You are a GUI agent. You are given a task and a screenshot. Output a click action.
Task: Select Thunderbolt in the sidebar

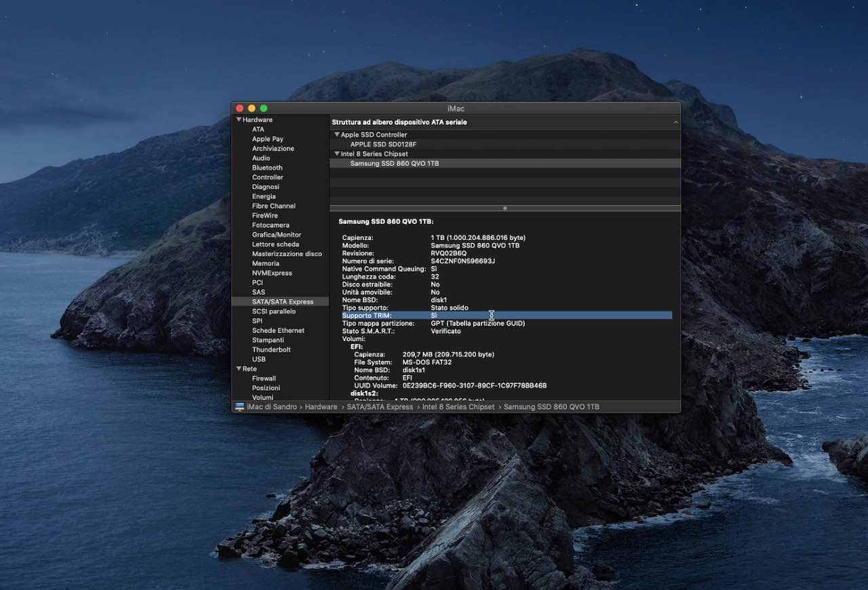pyautogui.click(x=271, y=349)
